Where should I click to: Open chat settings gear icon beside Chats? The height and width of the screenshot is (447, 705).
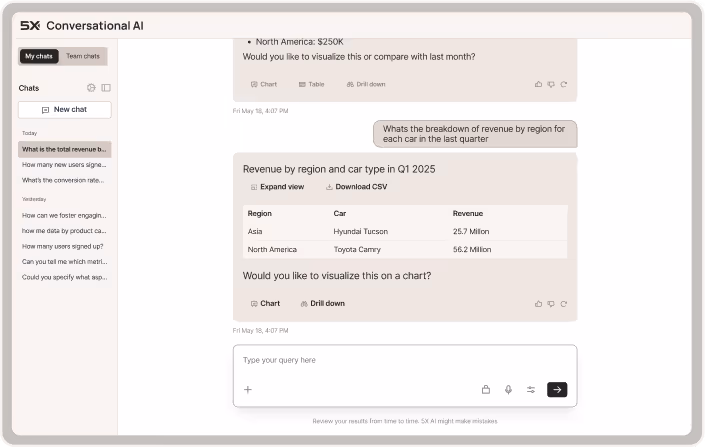(91, 88)
